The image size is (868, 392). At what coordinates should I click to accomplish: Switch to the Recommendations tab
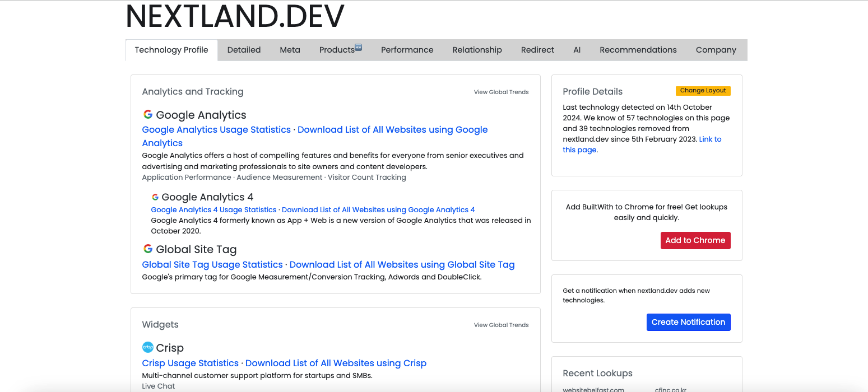point(638,50)
